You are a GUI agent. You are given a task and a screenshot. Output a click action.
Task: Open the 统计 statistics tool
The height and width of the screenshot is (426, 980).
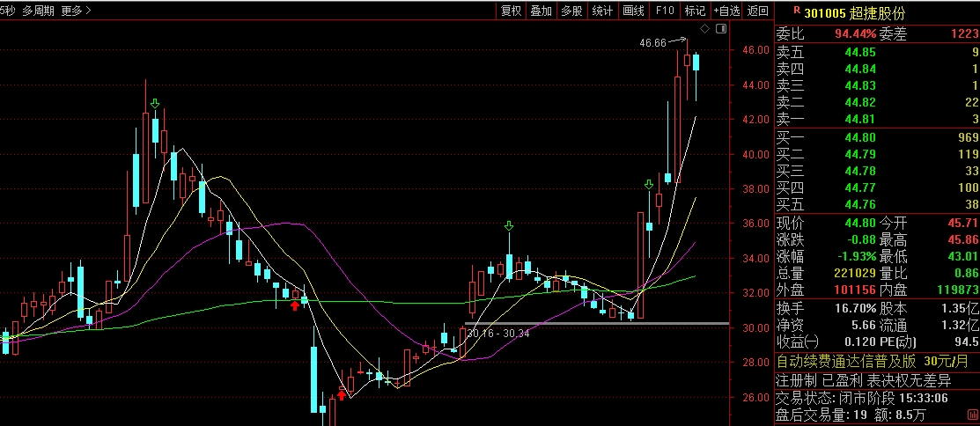click(x=602, y=11)
